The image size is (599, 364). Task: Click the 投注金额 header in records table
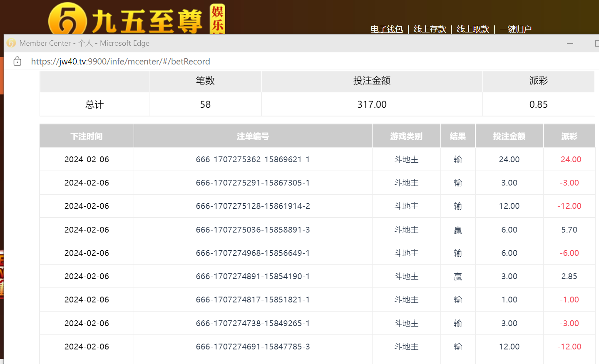(x=509, y=136)
